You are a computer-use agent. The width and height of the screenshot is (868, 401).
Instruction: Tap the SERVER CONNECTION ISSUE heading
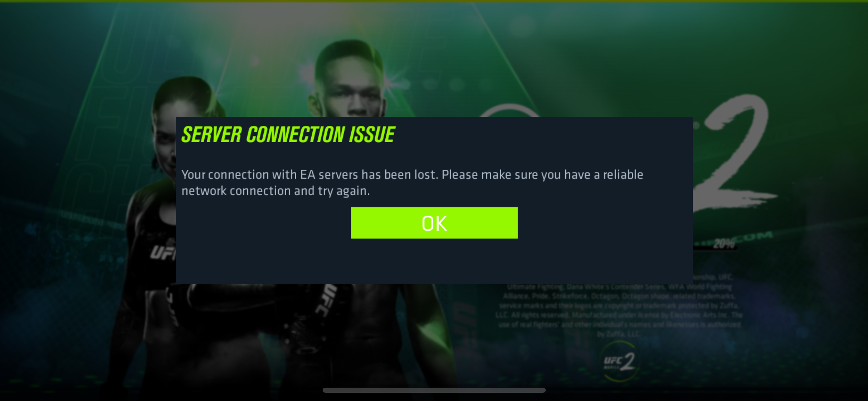(288, 134)
